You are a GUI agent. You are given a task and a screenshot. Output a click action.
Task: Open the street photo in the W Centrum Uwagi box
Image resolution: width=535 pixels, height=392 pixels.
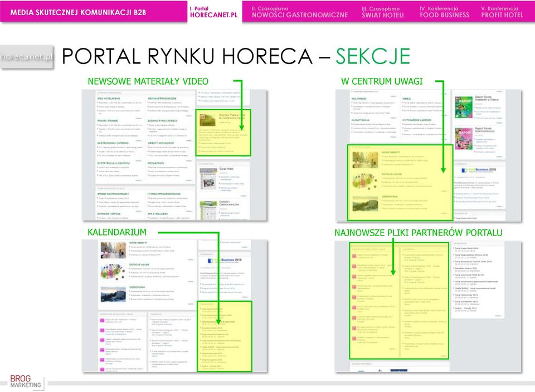365,159
